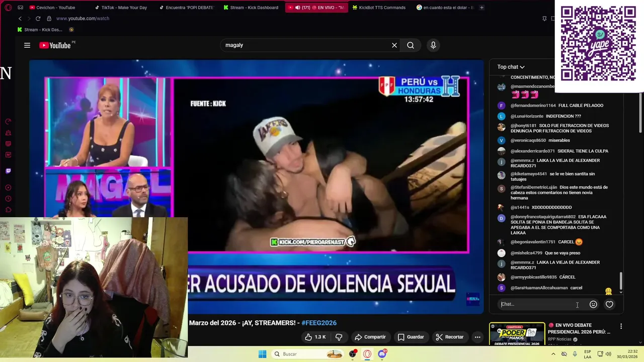Switch to Stream - Kick Dashboard tab
This screenshot has height=362, width=644.
(251, 8)
